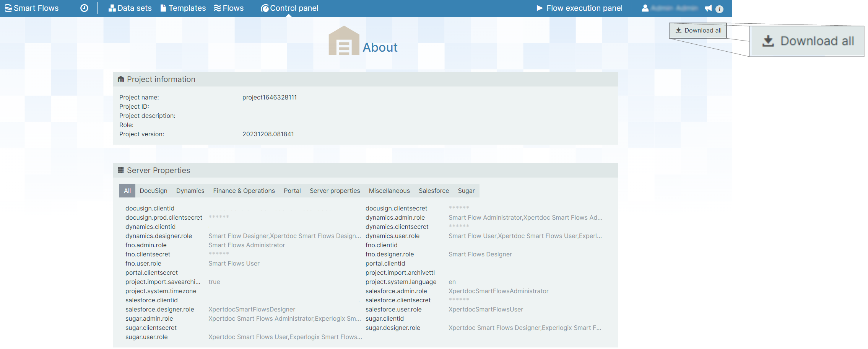Select the All properties tab

click(x=127, y=191)
